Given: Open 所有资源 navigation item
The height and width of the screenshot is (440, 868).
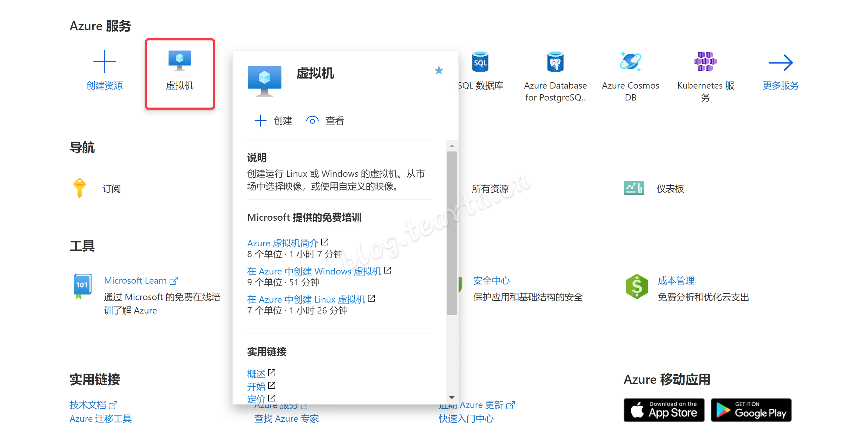Looking at the screenshot, I should pos(490,189).
